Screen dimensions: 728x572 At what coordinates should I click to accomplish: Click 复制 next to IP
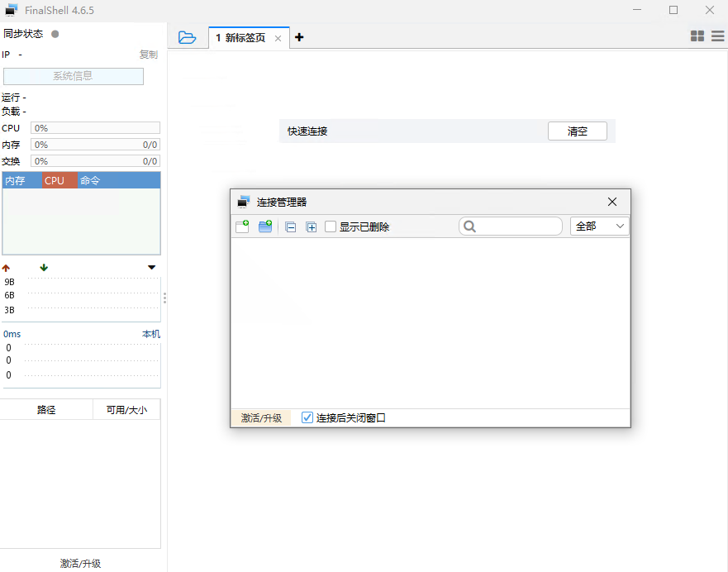coord(149,55)
